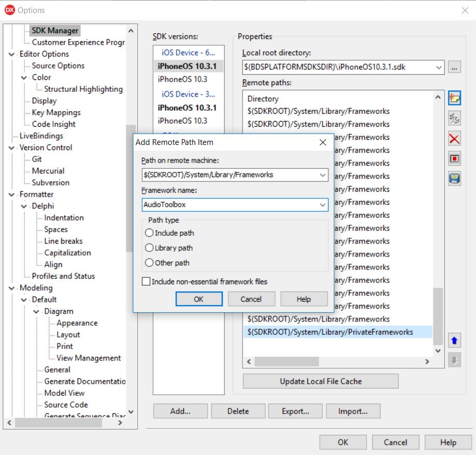Click Update Local File Cache button
The height and width of the screenshot is (455, 476).
coord(321,381)
